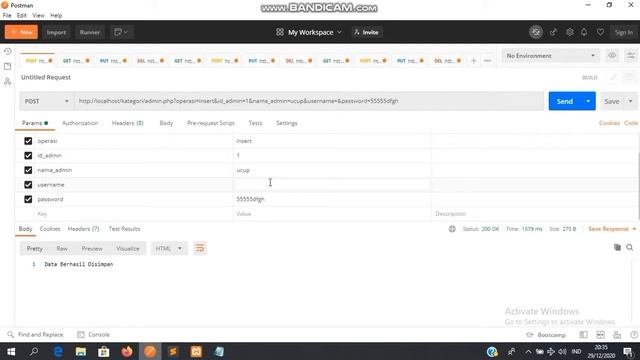Screen dimensions: 640x360
Task: Add a new request tab with plus icon
Action: pyautogui.click(x=473, y=61)
